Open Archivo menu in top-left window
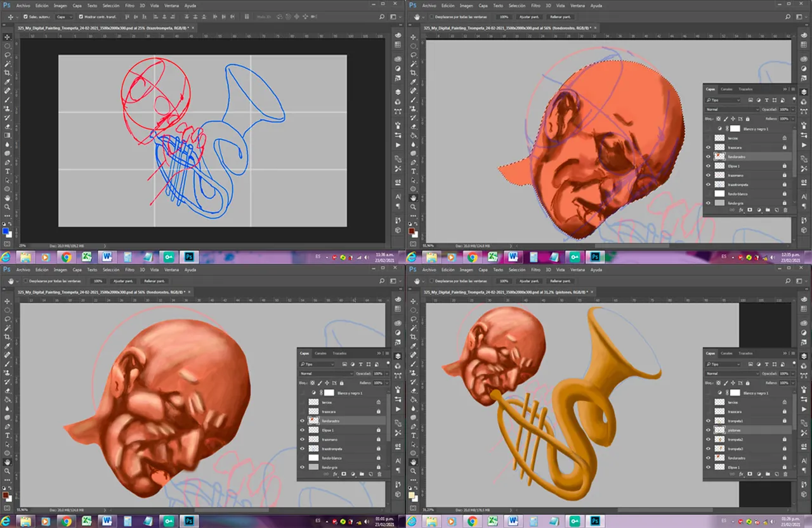 pyautogui.click(x=23, y=5)
